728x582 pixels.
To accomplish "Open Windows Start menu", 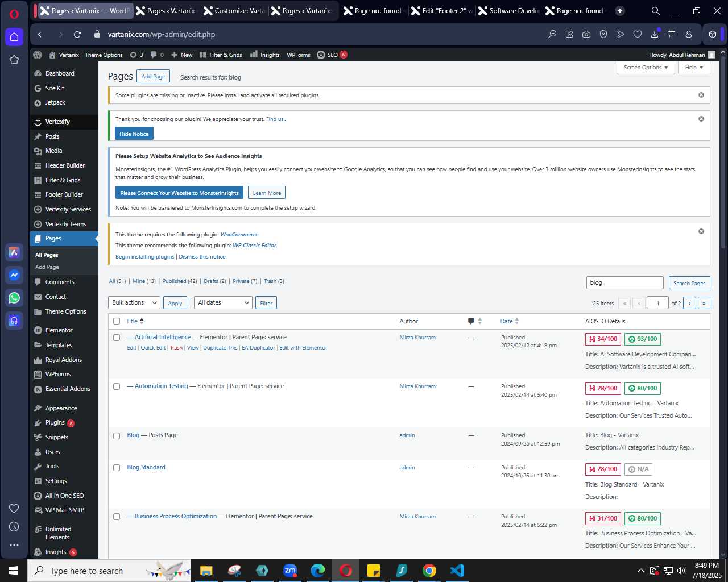I will 14,571.
